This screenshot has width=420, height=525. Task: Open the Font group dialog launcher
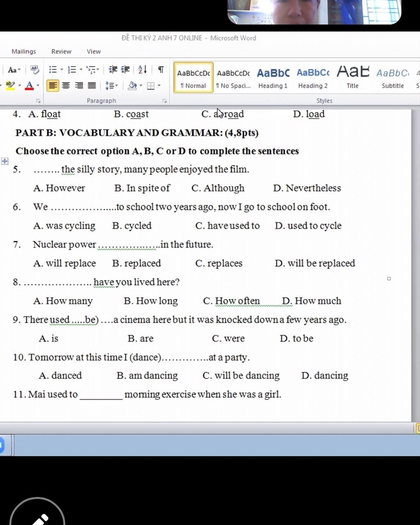pos(38,101)
